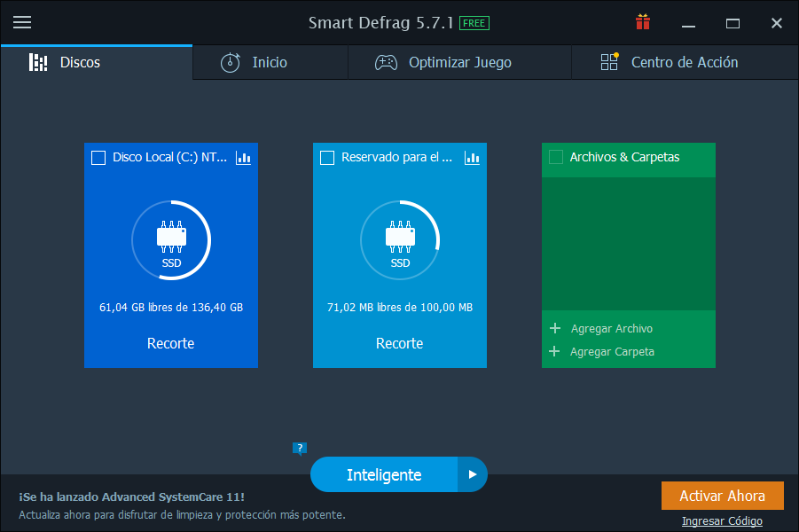Maximize the Smart Defrag window

coord(732,23)
